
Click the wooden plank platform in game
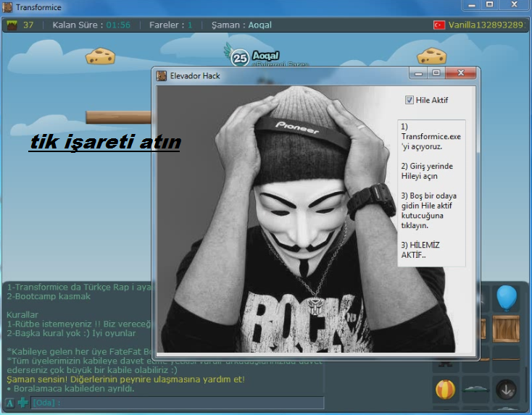click(118, 117)
